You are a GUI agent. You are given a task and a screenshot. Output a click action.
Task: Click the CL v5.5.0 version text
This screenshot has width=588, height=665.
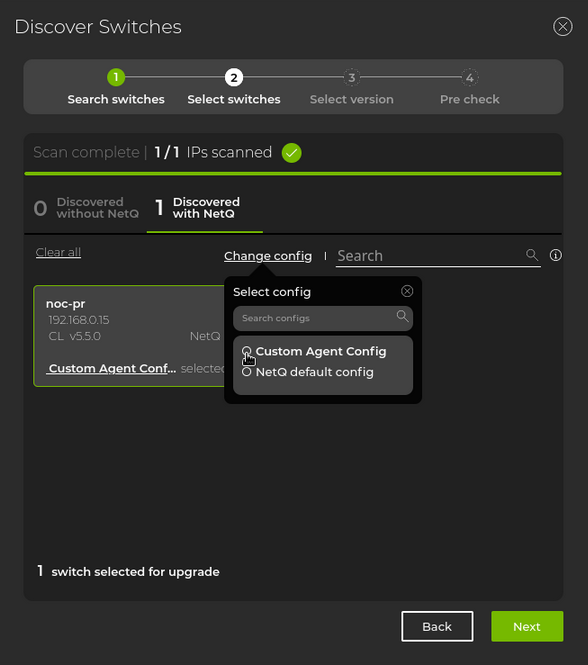click(x=74, y=336)
